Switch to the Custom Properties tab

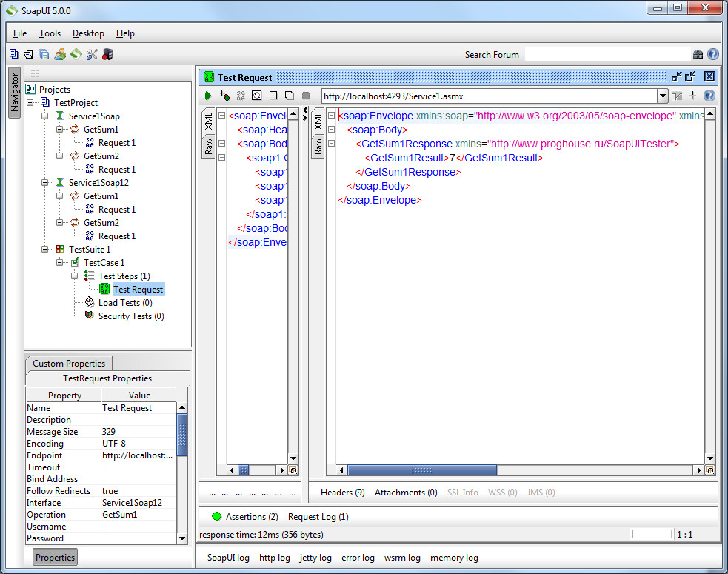pyautogui.click(x=69, y=363)
